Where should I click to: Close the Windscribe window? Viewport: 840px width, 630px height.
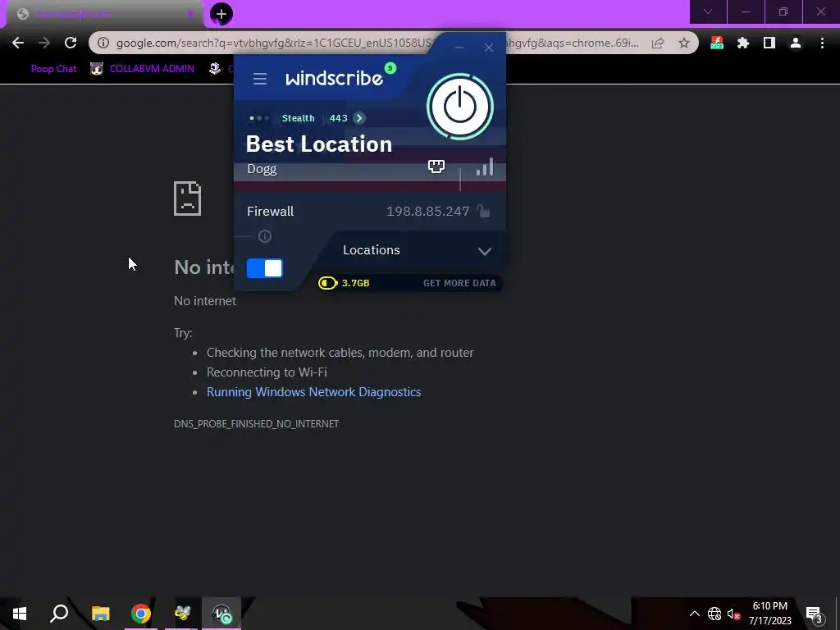(x=489, y=48)
